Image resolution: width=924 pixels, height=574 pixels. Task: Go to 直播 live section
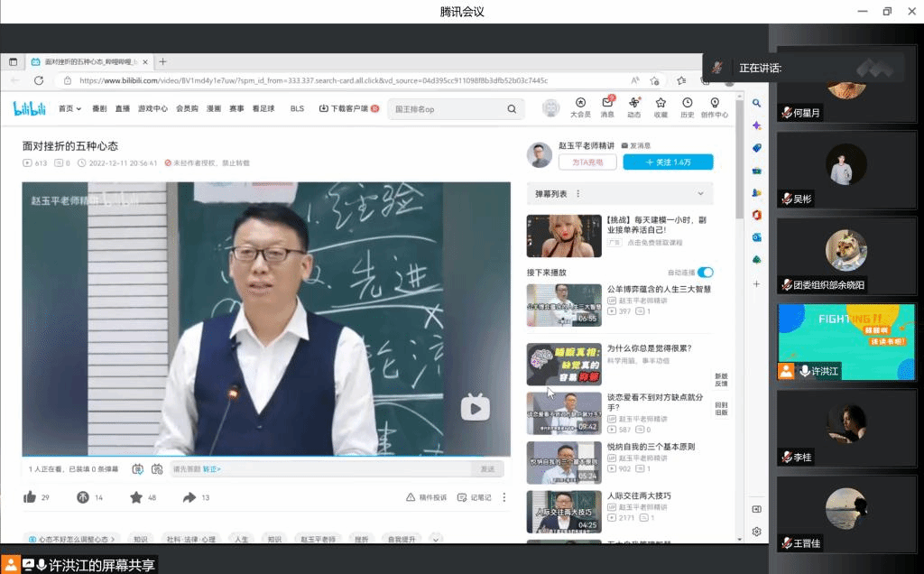pos(122,109)
